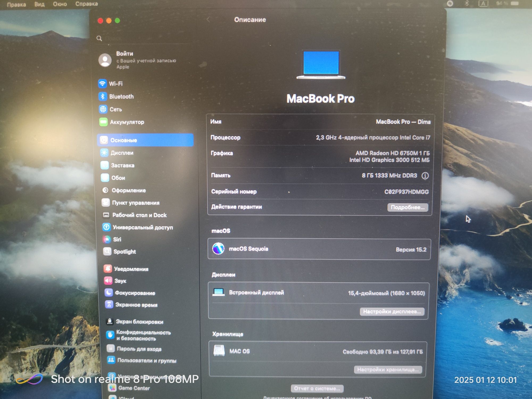The image size is (532, 399).
Task: Click the input source A icon in menu bar
Action: point(483,3)
